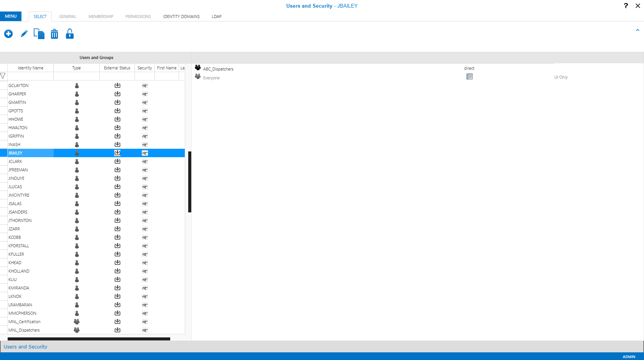Image resolution: width=644 pixels, height=360 pixels.
Task: Click the External Status column header
Action: point(117,68)
